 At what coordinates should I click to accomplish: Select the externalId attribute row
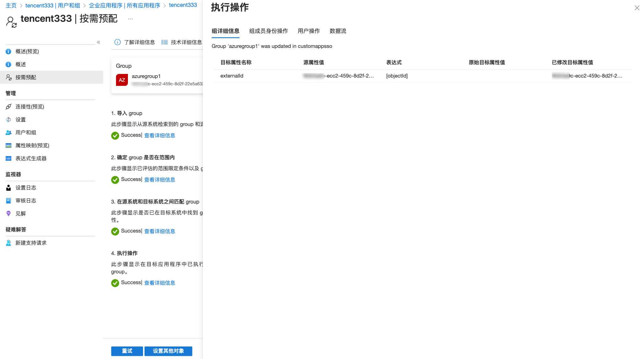coord(232,76)
